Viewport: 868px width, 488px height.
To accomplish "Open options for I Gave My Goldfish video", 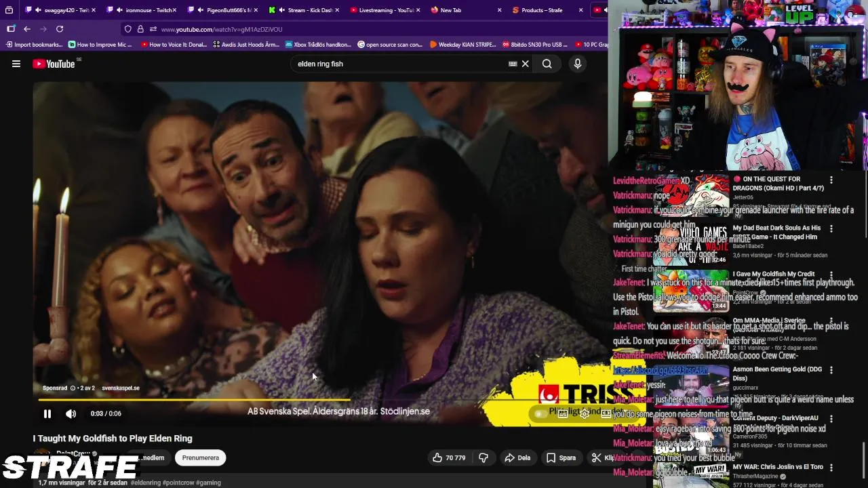I will click(831, 275).
